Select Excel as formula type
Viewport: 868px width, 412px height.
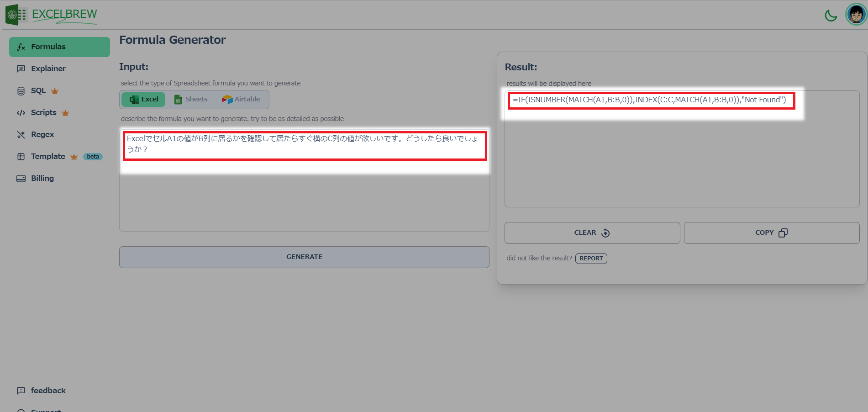click(x=143, y=99)
